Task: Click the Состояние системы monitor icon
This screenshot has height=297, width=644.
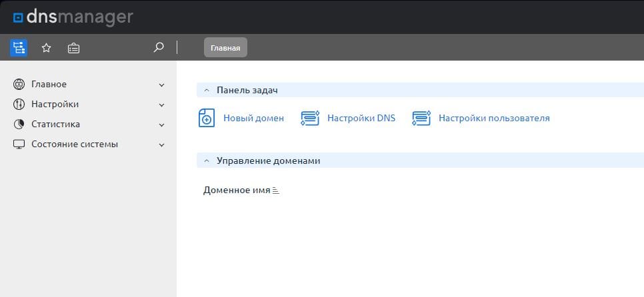Action: 19,145
